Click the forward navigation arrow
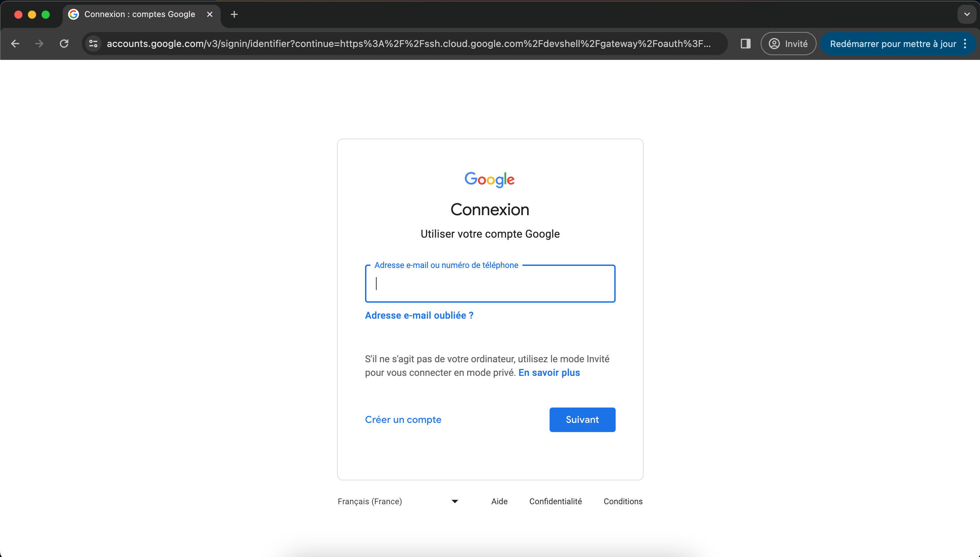Viewport: 980px width, 557px height. pos(39,44)
